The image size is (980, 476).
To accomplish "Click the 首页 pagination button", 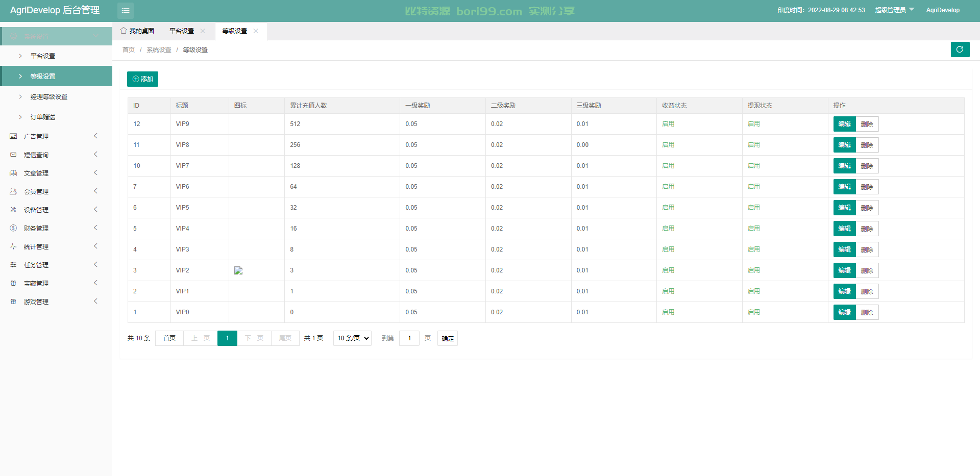I will 169,338.
